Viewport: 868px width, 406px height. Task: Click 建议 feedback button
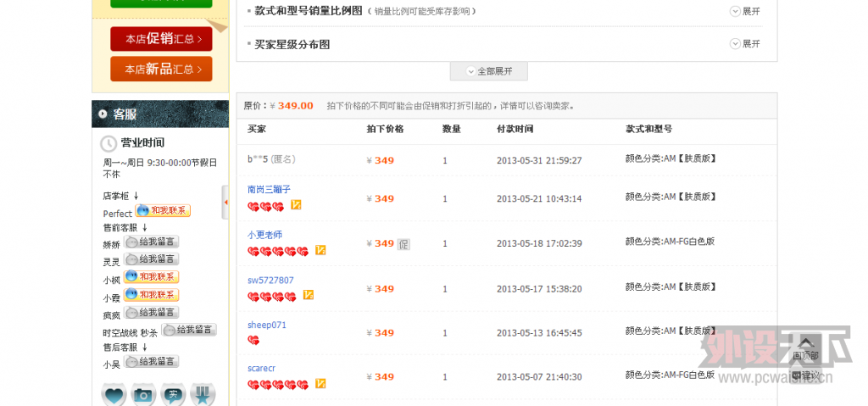[x=805, y=375]
